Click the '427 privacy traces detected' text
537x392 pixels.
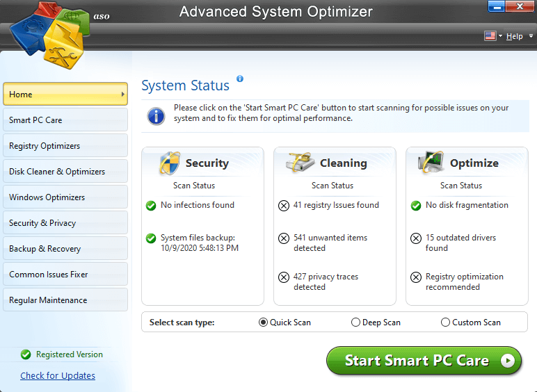click(326, 282)
